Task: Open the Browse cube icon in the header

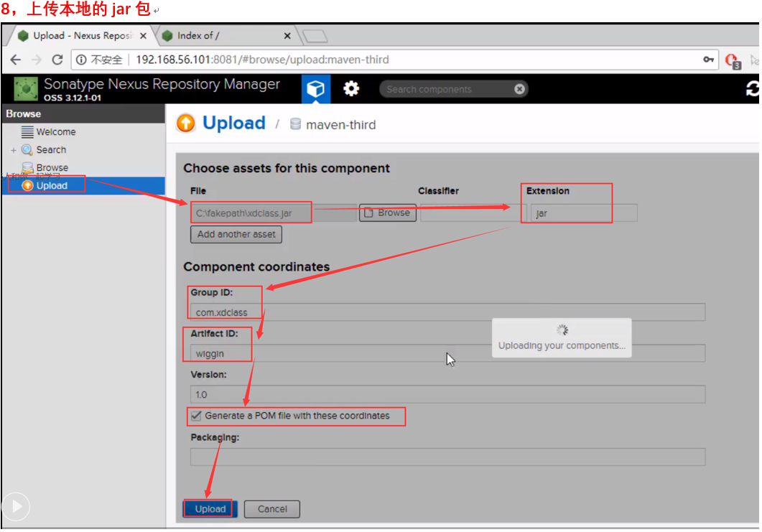Action: point(316,89)
